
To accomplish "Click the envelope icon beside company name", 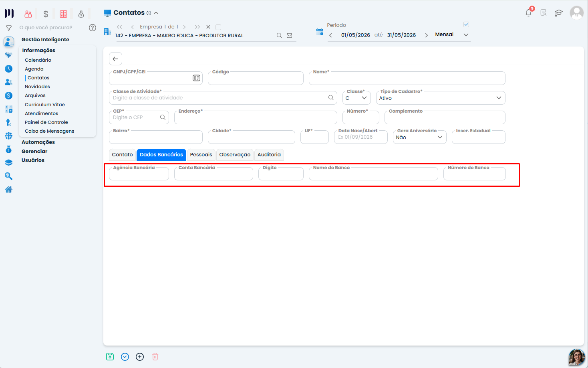I will point(290,36).
